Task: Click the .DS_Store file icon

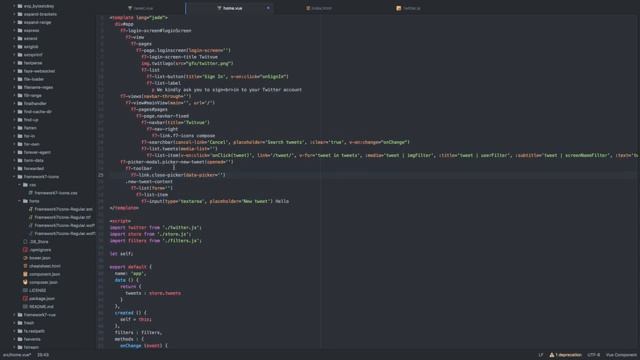Action: click(x=25, y=242)
